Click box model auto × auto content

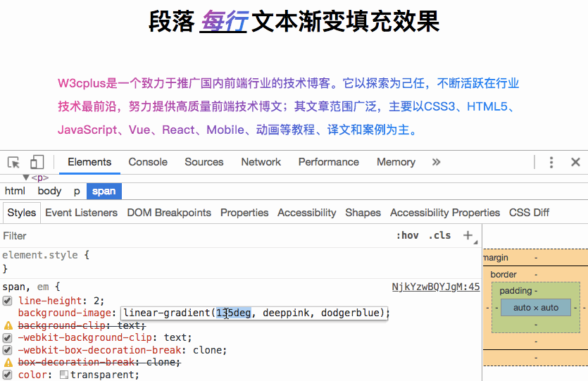tap(536, 308)
